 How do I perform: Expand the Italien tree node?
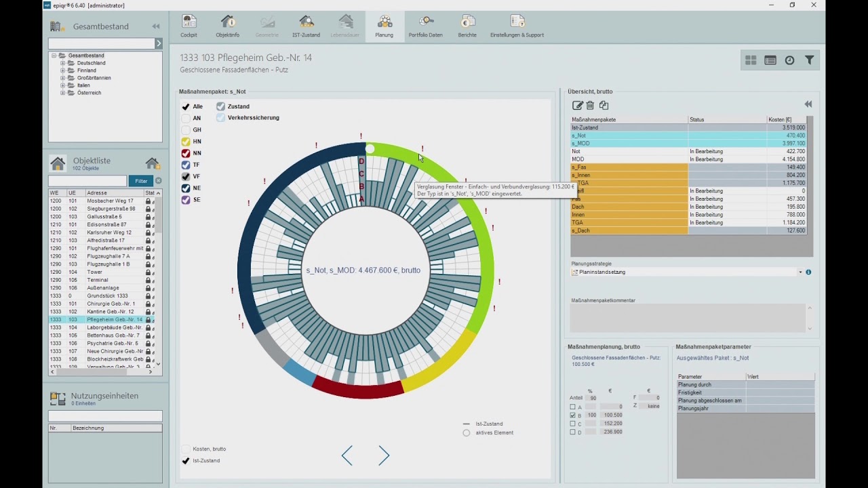63,85
